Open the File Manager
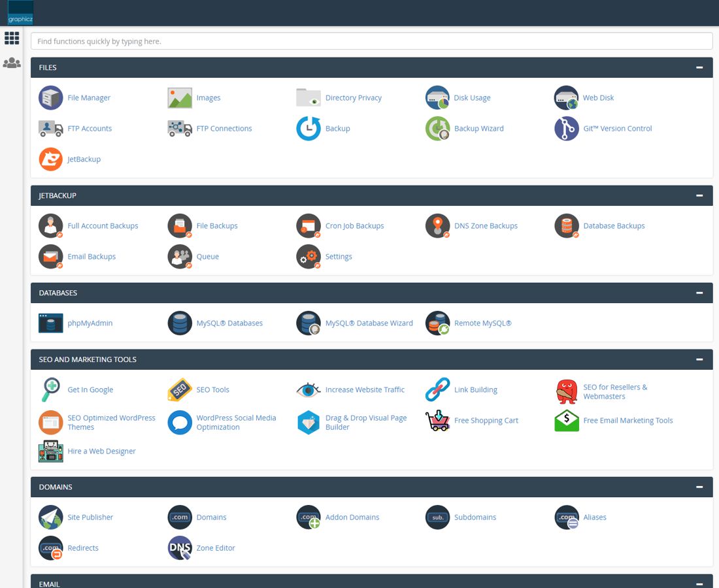719x588 pixels. [89, 97]
